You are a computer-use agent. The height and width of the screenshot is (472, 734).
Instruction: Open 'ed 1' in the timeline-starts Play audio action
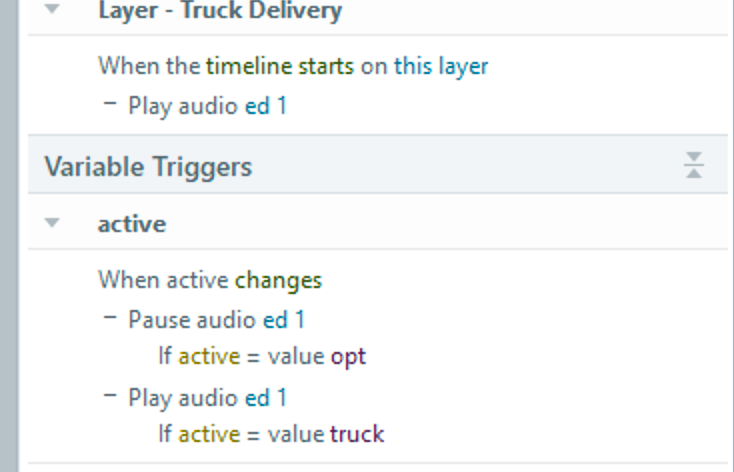pyautogui.click(x=266, y=105)
